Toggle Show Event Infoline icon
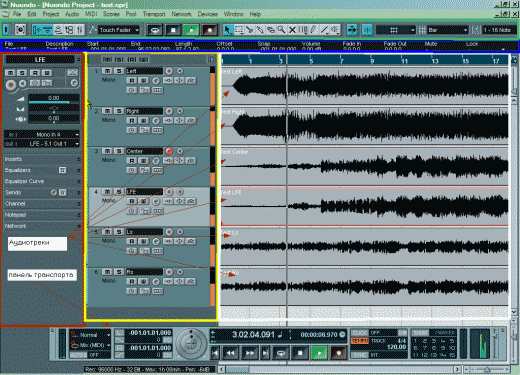The width and height of the screenshot is (520, 375). click(47, 30)
